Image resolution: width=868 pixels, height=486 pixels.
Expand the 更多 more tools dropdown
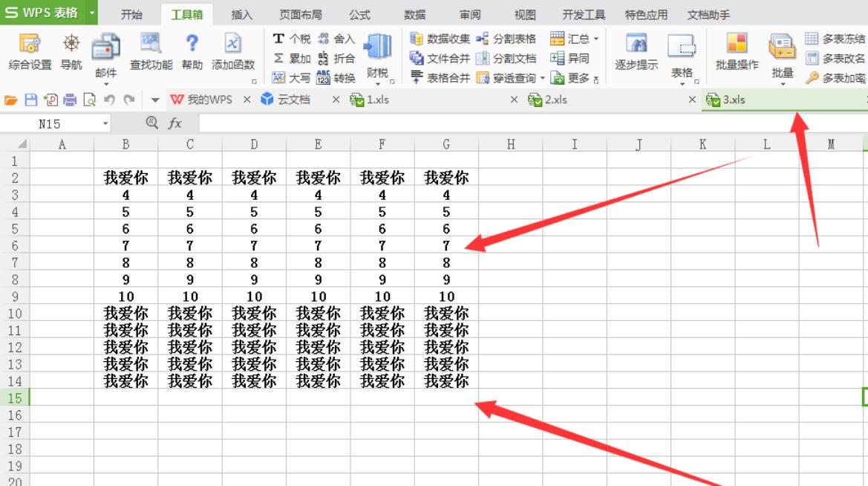[x=595, y=80]
